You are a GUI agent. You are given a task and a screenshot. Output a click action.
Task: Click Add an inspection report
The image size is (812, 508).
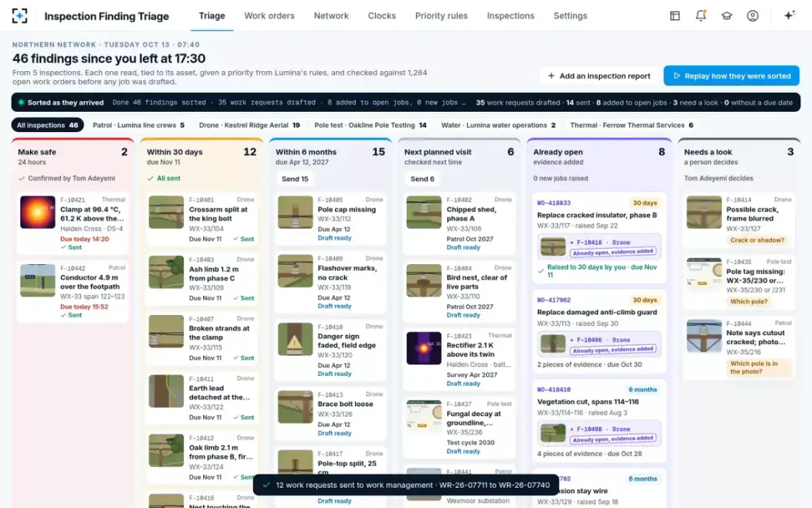tap(599, 76)
